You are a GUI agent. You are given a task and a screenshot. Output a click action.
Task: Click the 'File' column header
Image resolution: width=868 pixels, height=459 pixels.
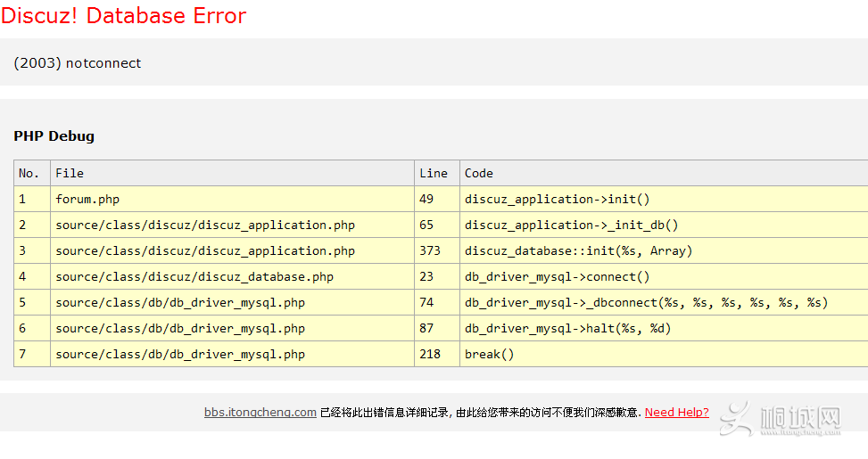pyautogui.click(x=233, y=173)
